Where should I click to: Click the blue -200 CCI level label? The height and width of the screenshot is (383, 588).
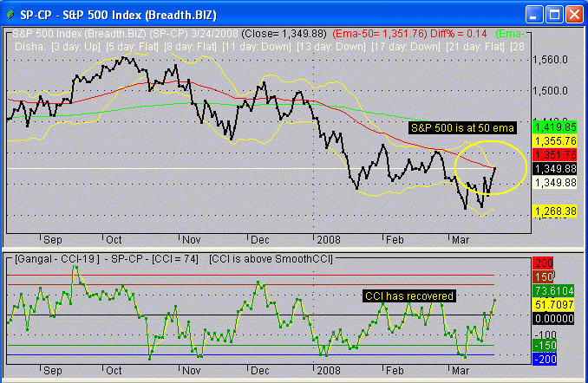(x=545, y=360)
